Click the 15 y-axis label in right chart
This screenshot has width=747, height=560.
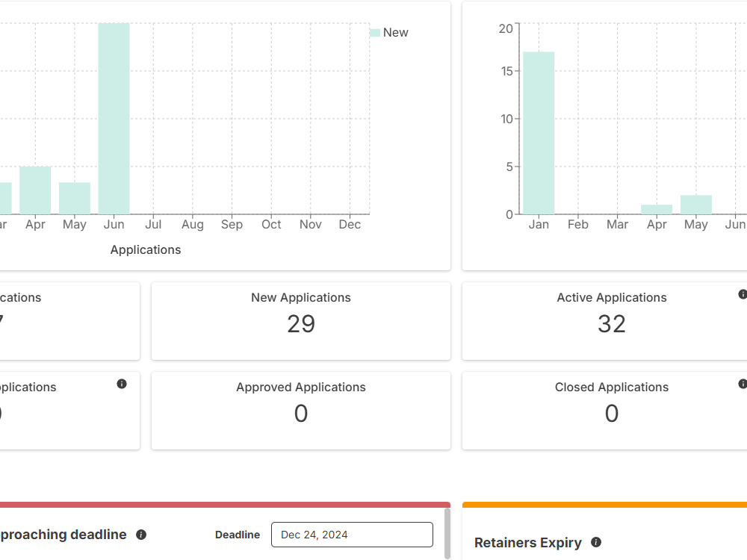507,72
